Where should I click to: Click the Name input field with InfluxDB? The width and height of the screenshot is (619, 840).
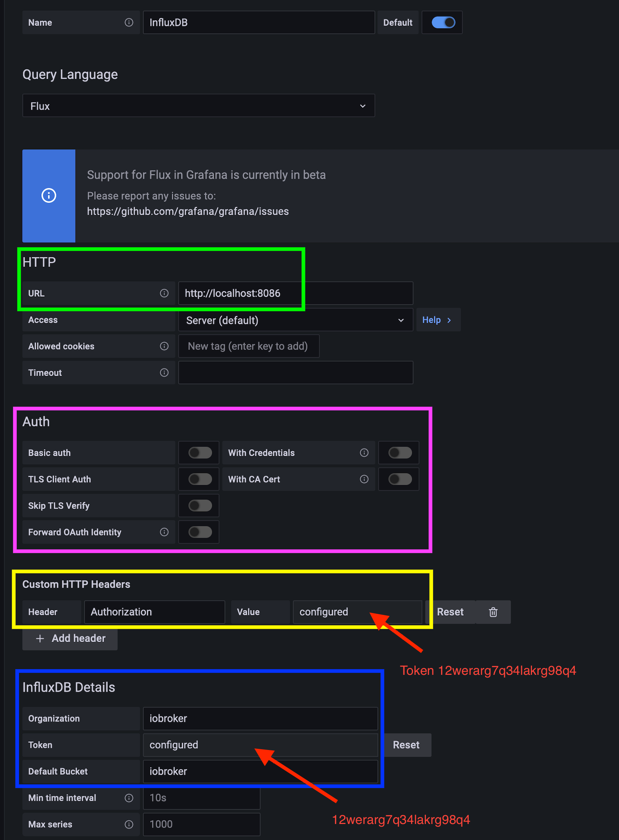click(259, 23)
